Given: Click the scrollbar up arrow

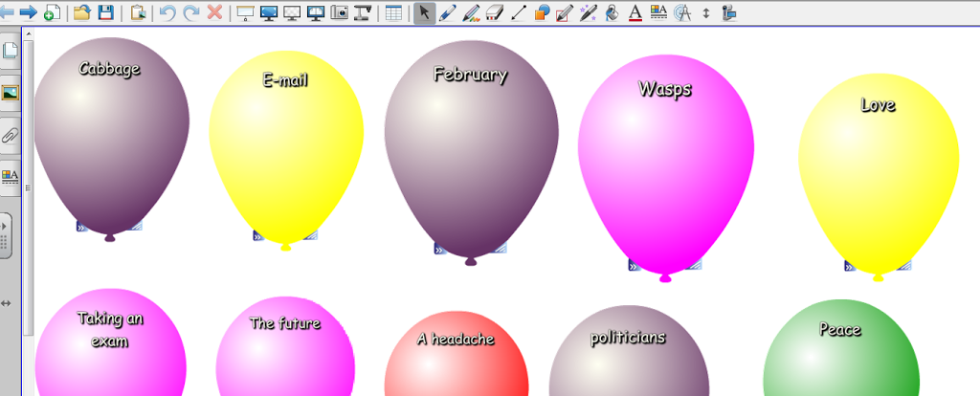Looking at the screenshot, I should [x=28, y=33].
